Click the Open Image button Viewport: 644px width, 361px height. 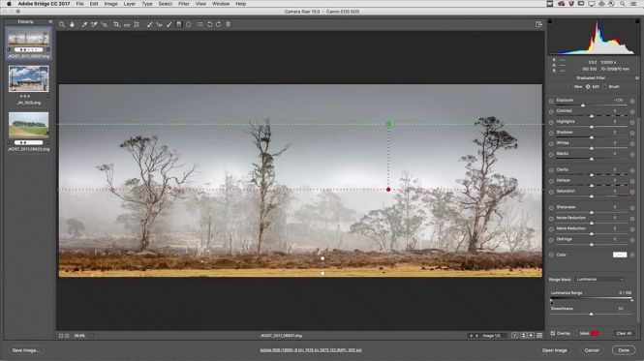tap(555, 350)
